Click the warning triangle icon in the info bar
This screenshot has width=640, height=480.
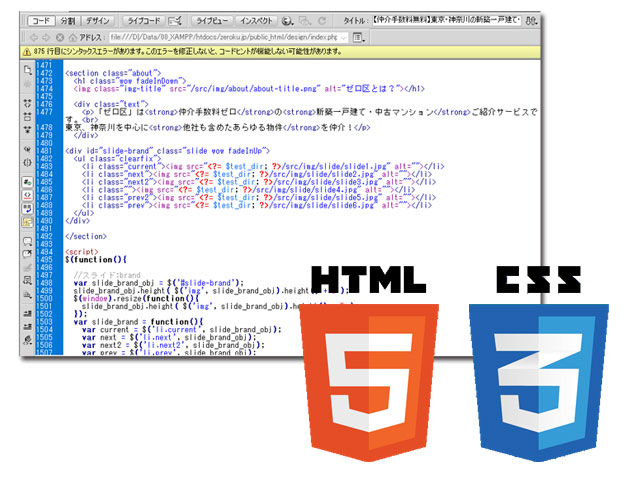[27, 52]
